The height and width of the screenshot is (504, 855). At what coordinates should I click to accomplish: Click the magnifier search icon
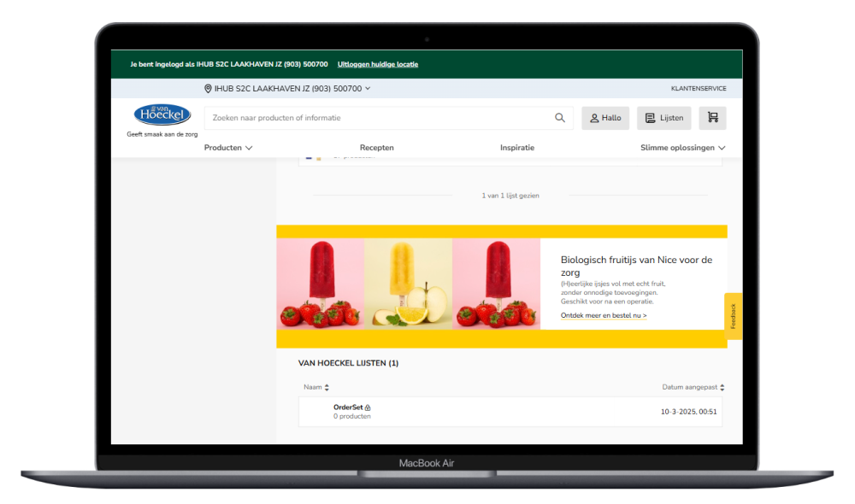(x=560, y=118)
